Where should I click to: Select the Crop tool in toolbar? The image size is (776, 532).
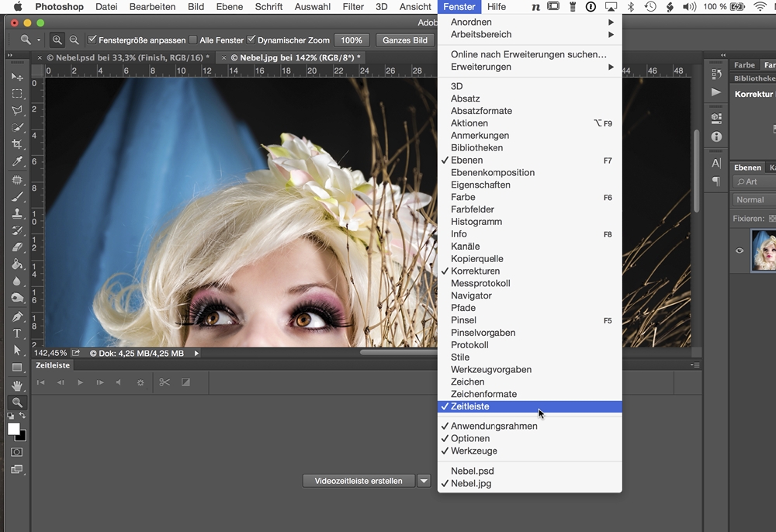point(17,145)
